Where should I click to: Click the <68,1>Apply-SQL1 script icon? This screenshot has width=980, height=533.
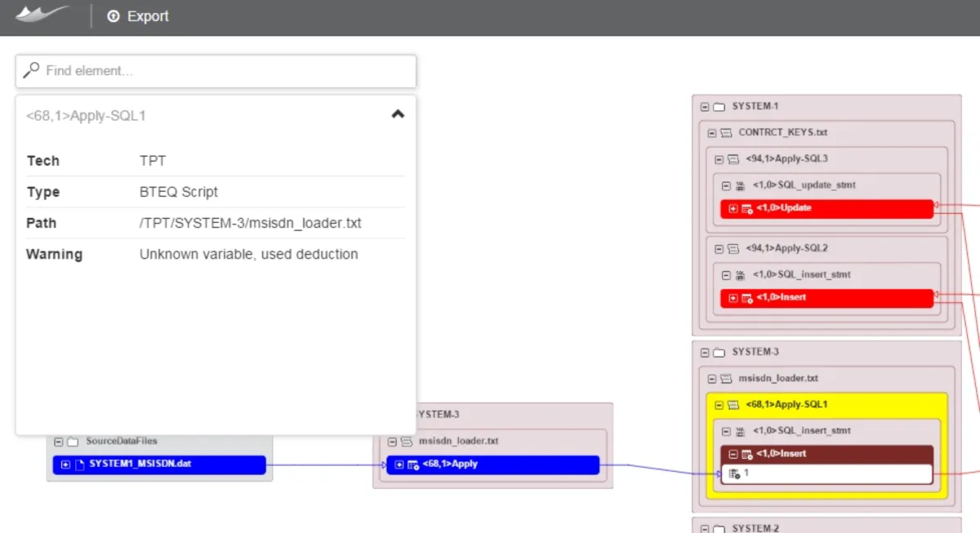733,405
